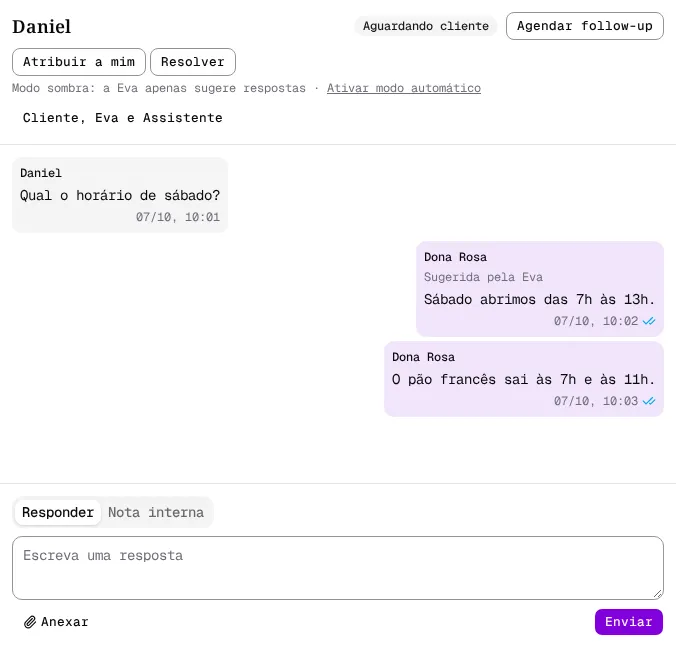This screenshot has width=676, height=648.
Task: Click the read checkmarks on the 10:02 message
Action: coord(649,321)
